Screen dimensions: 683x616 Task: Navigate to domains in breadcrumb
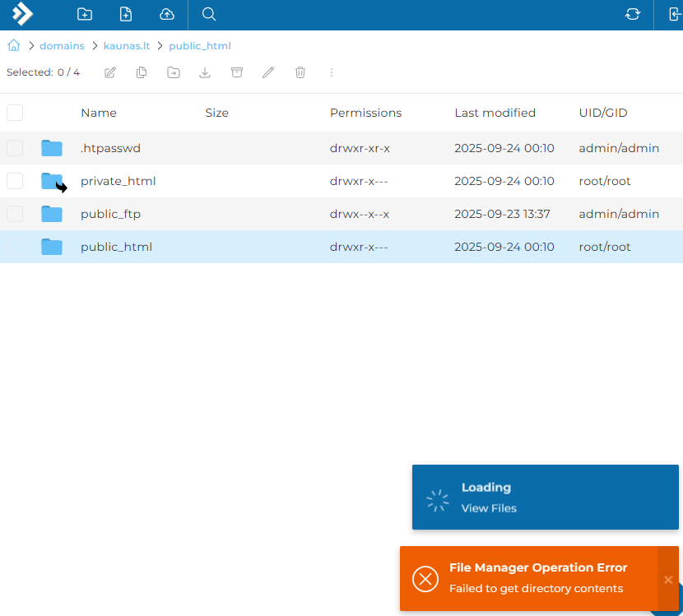(62, 46)
